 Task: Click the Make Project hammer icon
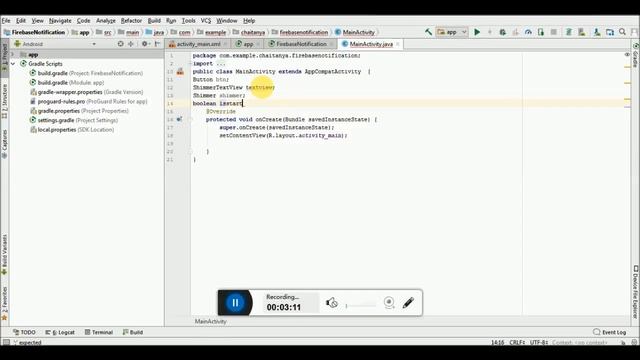click(428, 32)
